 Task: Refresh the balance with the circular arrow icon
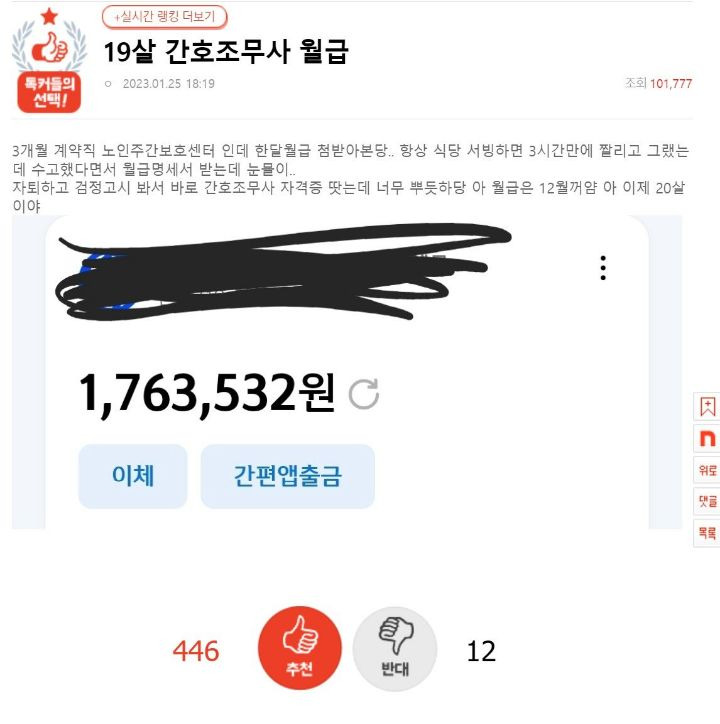[x=363, y=394]
